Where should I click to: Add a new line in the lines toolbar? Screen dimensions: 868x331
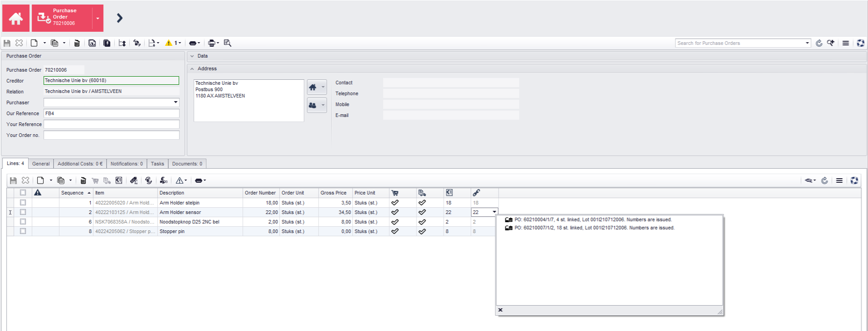click(40, 180)
